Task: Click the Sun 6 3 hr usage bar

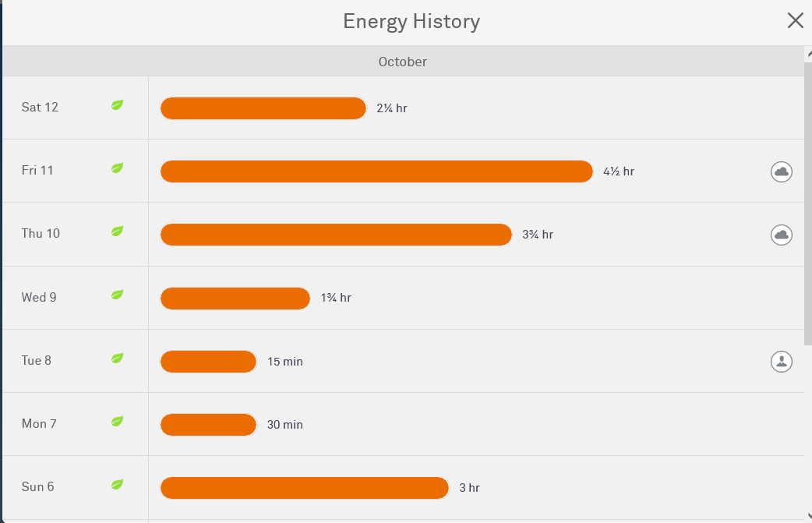Action: pos(305,488)
